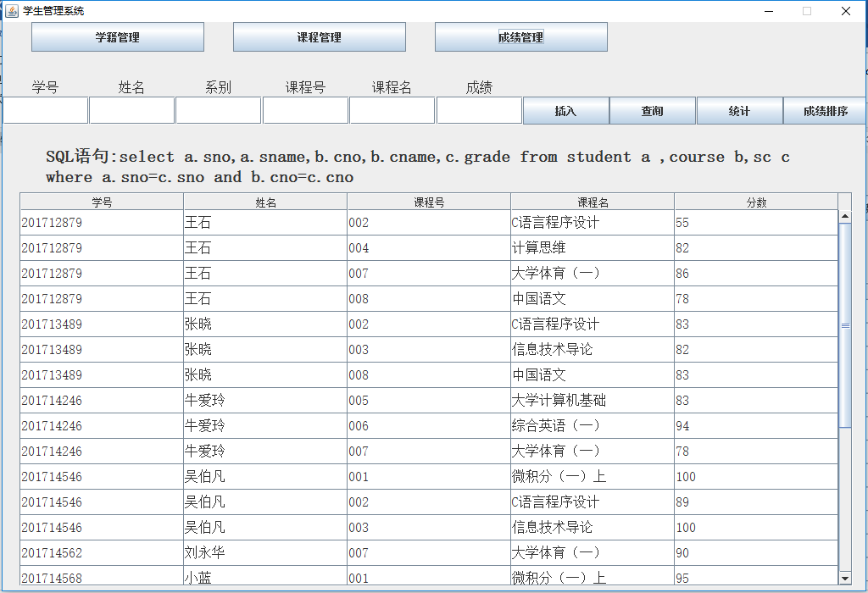The image size is (868, 593).
Task: Open the 课程管理 section
Action: pos(320,37)
